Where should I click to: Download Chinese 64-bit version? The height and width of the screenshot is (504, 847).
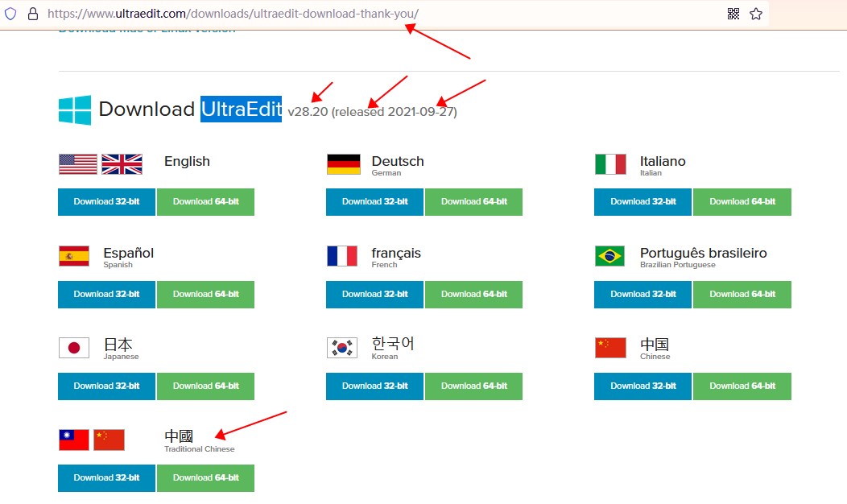click(x=742, y=386)
